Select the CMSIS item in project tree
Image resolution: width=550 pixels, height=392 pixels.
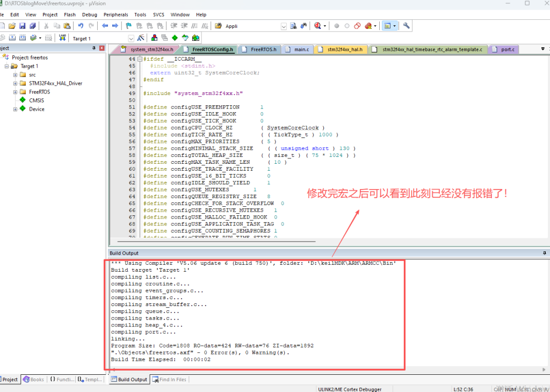tap(37, 100)
